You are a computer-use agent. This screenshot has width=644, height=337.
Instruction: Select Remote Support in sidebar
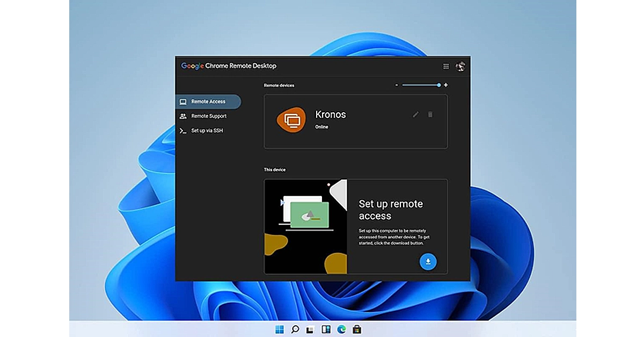pyautogui.click(x=208, y=116)
